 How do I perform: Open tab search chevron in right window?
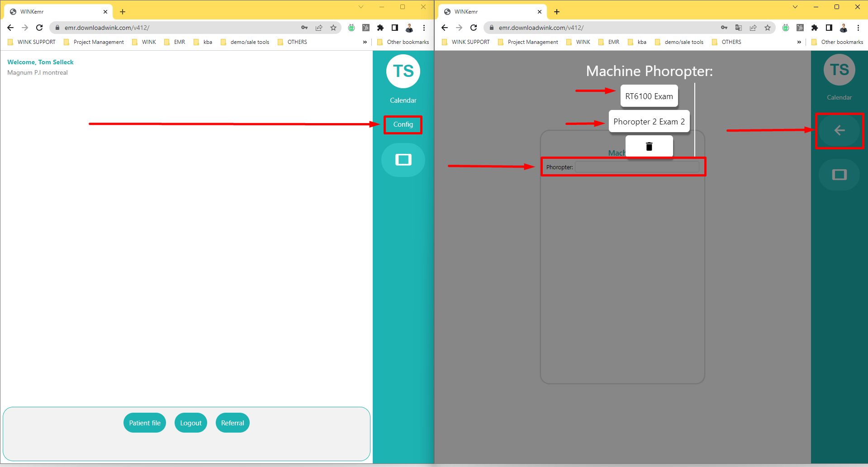click(x=795, y=7)
